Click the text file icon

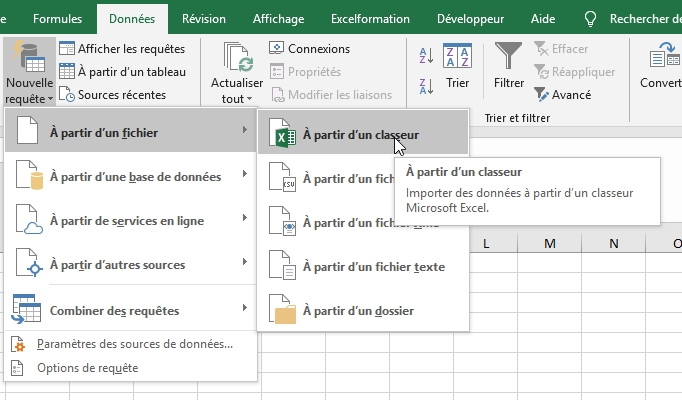coord(282,265)
